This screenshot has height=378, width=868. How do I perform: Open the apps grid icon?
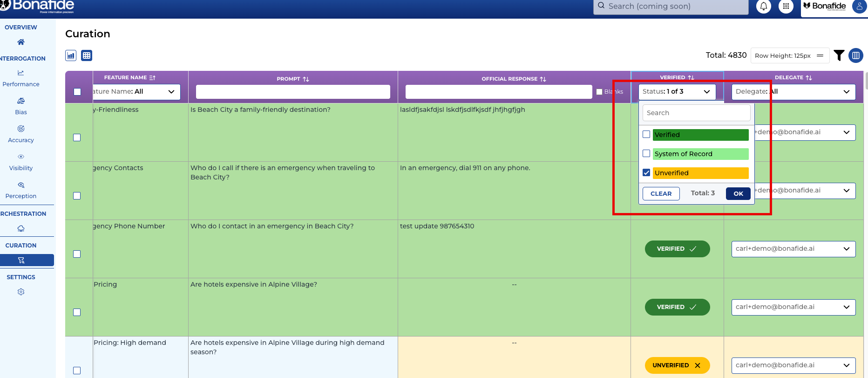[786, 7]
